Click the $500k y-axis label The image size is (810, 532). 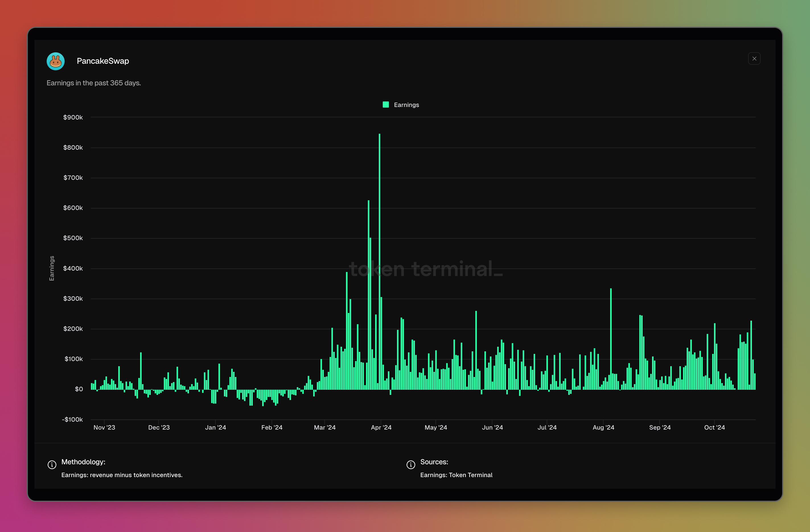coord(73,238)
